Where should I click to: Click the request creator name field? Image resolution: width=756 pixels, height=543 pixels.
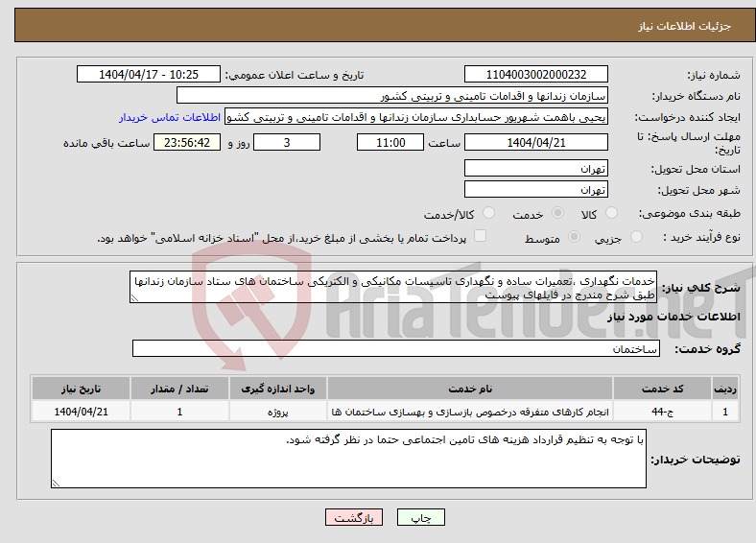pos(416,117)
